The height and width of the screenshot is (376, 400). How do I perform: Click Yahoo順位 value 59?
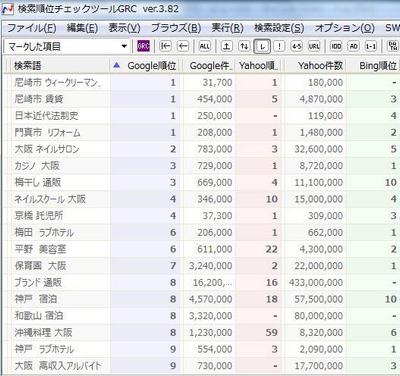tap(272, 332)
